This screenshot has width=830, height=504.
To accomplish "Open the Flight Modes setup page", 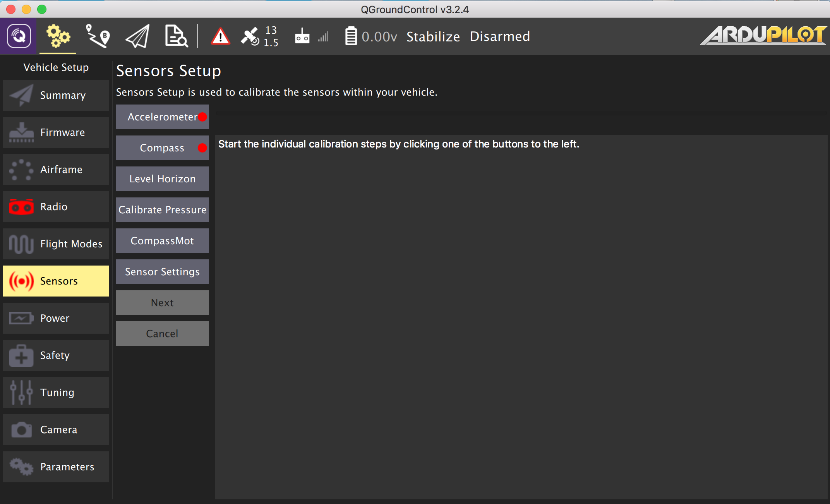I will click(x=56, y=244).
